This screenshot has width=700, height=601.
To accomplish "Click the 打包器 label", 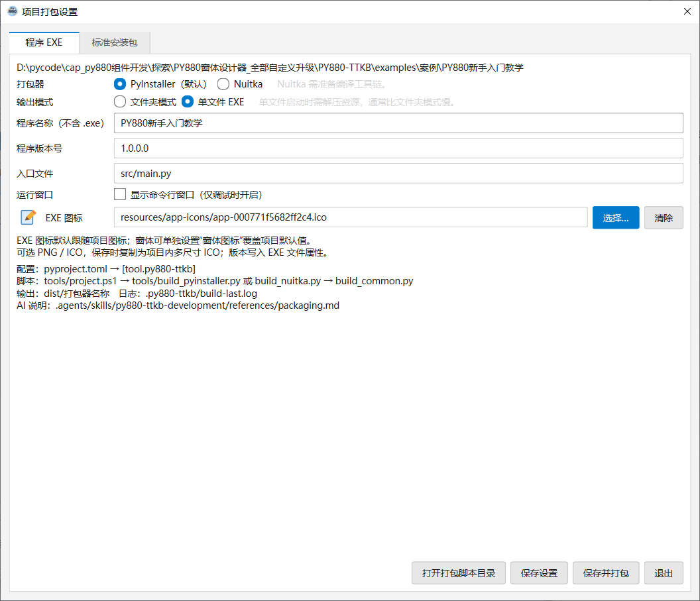I will pos(30,84).
